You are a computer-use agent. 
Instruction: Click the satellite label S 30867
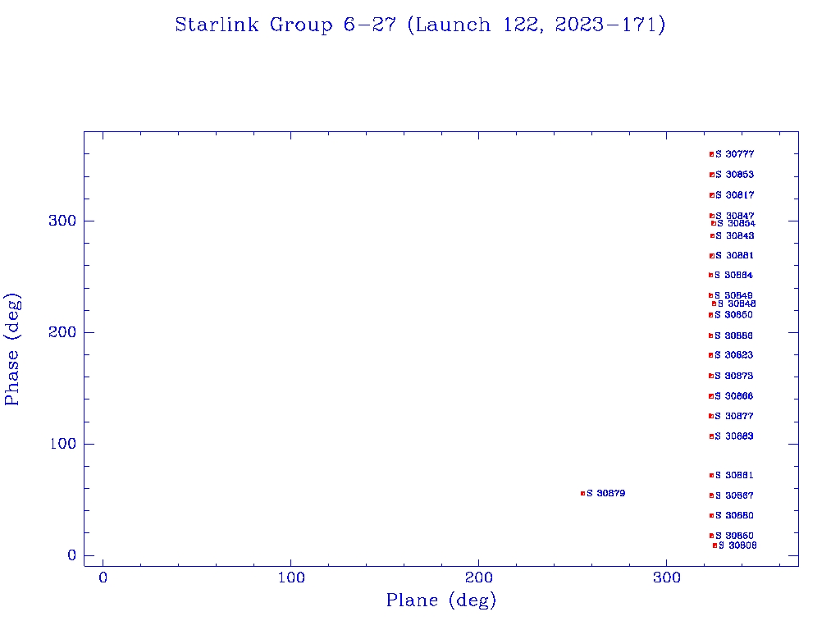tap(734, 495)
